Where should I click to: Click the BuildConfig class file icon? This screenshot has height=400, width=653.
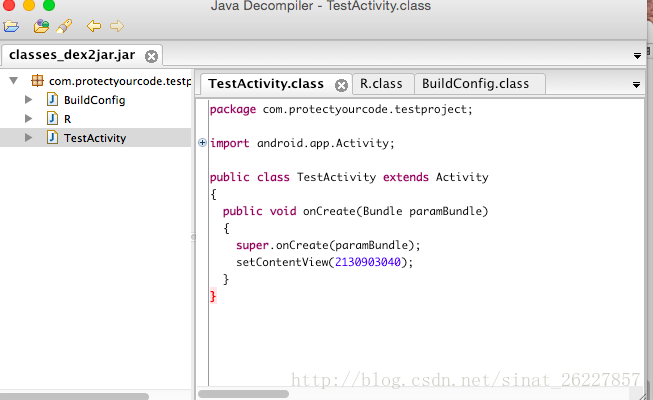53,100
